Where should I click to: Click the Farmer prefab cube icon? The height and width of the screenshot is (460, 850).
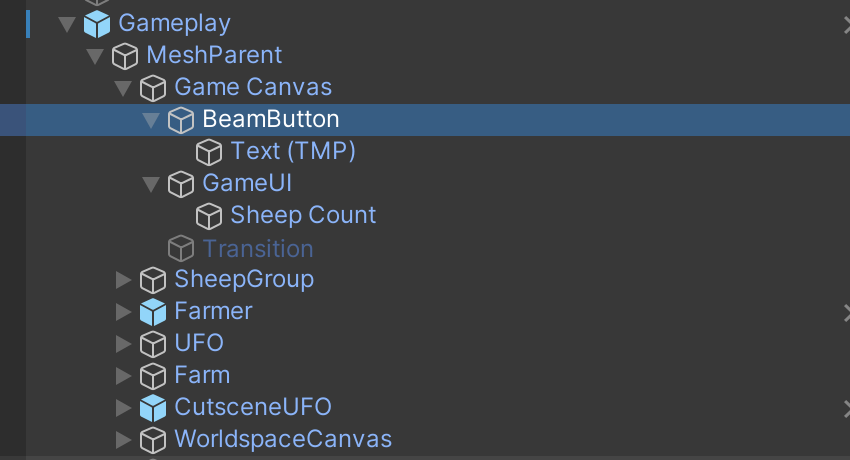(x=153, y=312)
